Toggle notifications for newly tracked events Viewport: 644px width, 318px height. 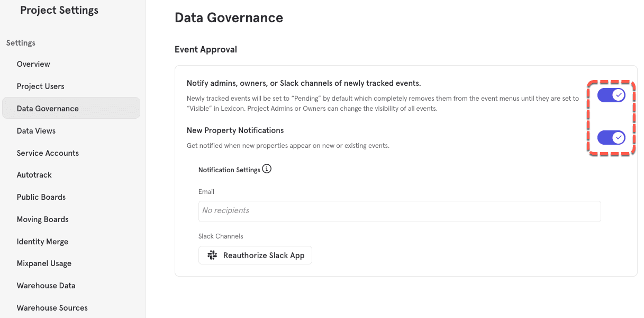coord(611,95)
